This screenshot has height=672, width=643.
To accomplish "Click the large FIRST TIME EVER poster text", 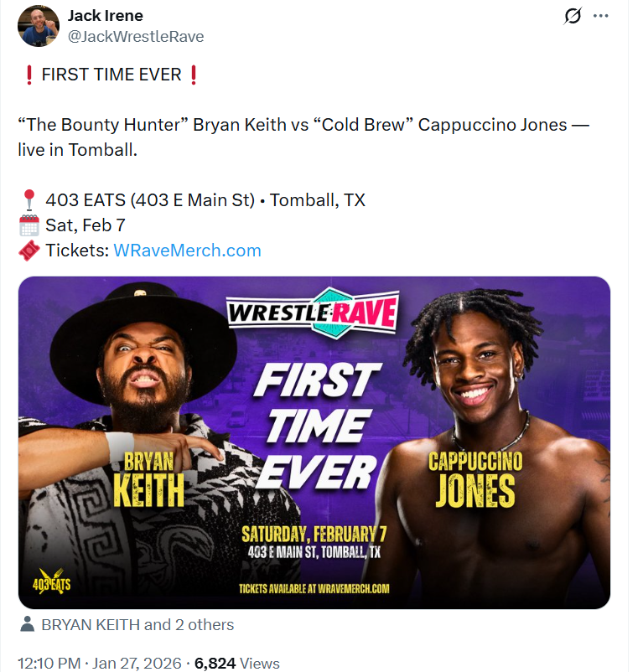I will (x=314, y=426).
